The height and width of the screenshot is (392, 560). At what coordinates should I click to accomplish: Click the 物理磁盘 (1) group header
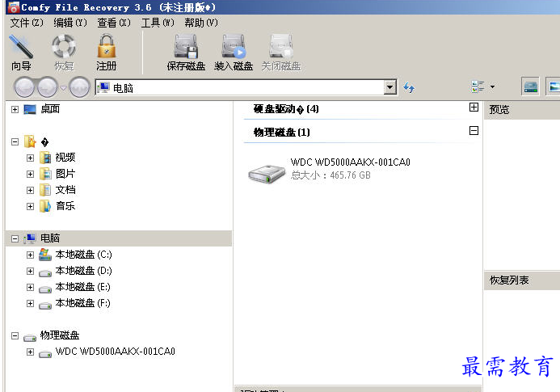[282, 133]
